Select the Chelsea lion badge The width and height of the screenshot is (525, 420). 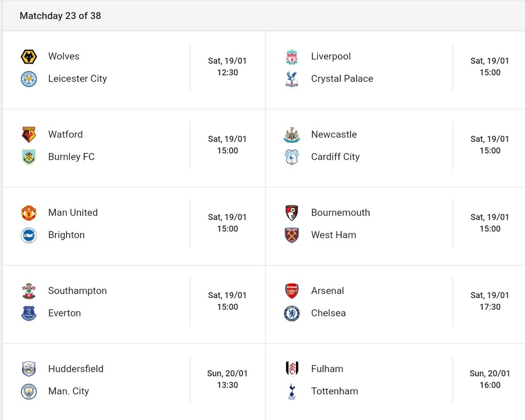[x=292, y=313]
